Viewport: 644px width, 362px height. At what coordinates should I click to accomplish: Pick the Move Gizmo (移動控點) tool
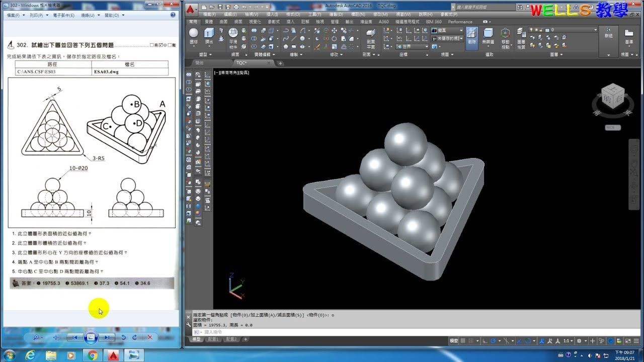click(x=505, y=38)
